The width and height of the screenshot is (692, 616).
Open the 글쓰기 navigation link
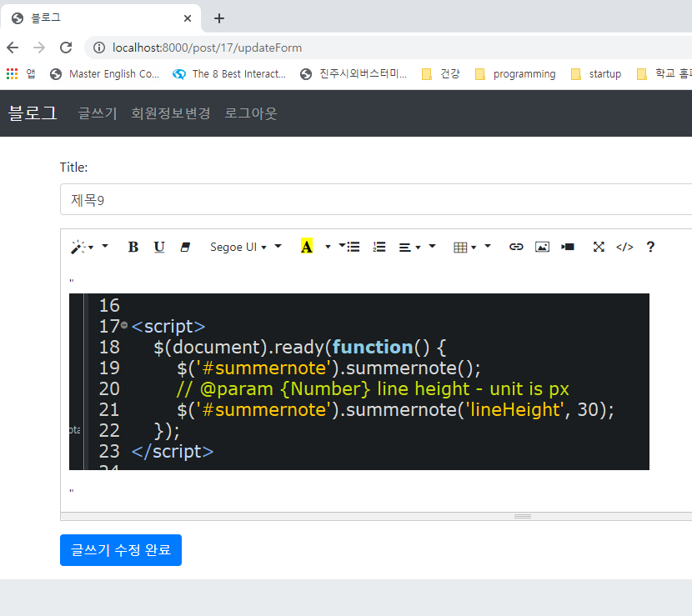tap(98, 113)
